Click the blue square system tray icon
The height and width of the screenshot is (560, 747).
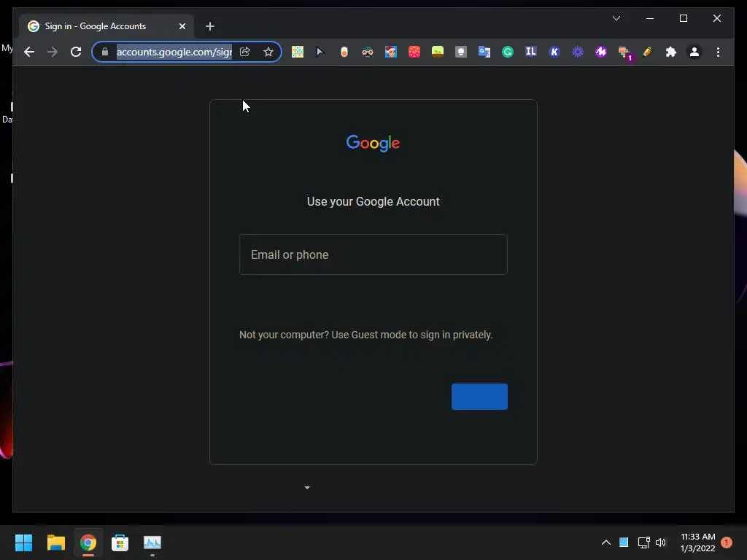pyautogui.click(x=624, y=542)
